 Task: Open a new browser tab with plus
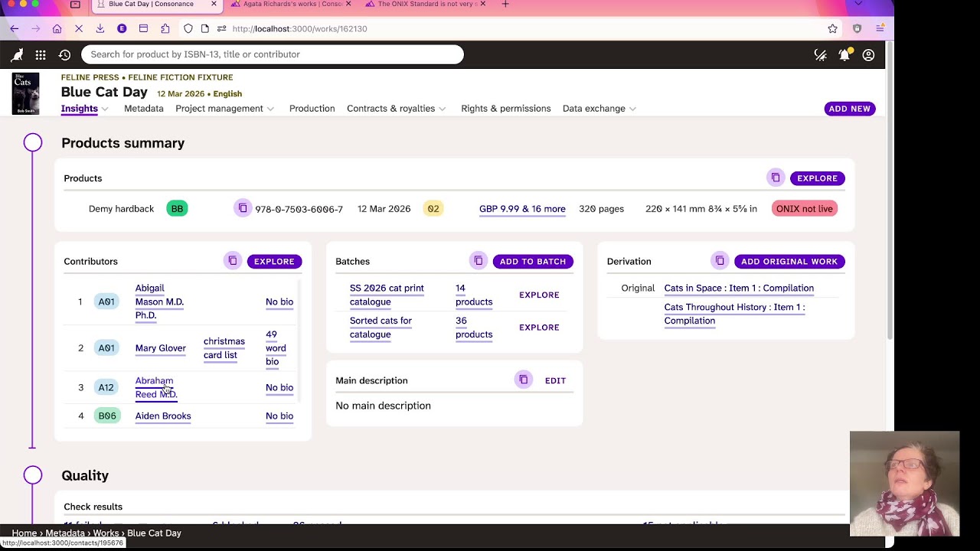[505, 5]
